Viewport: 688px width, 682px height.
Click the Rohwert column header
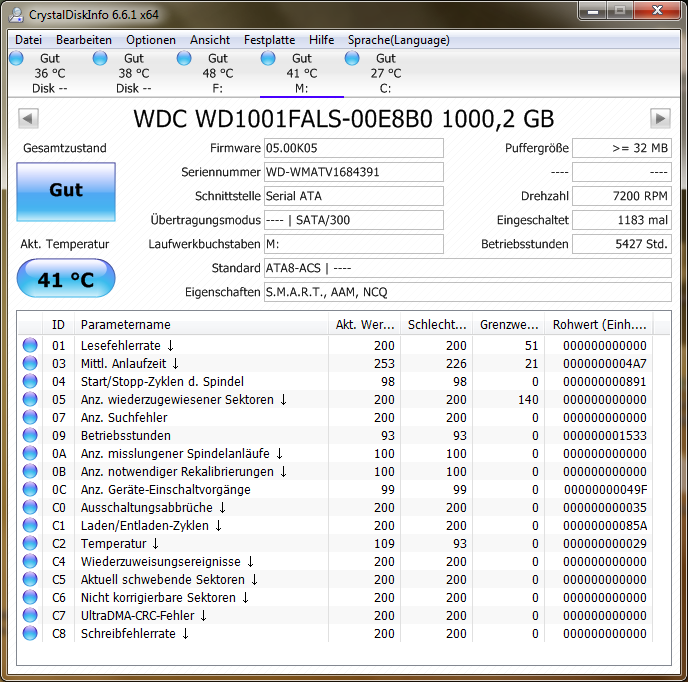coord(599,325)
